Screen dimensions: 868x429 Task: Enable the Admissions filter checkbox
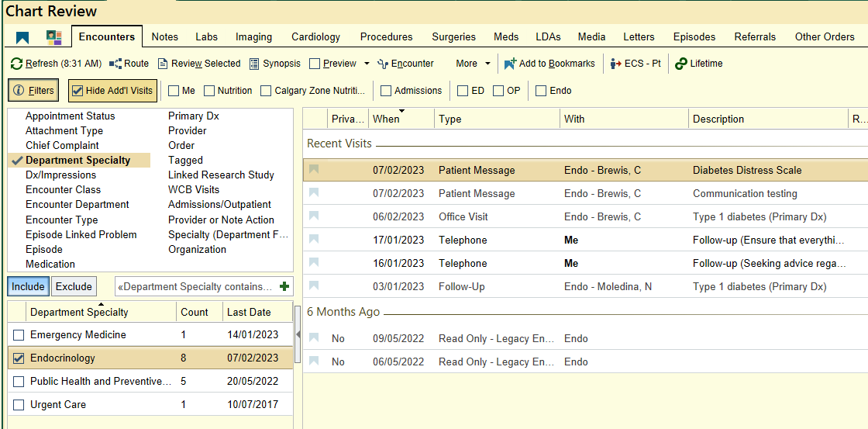[386, 91]
